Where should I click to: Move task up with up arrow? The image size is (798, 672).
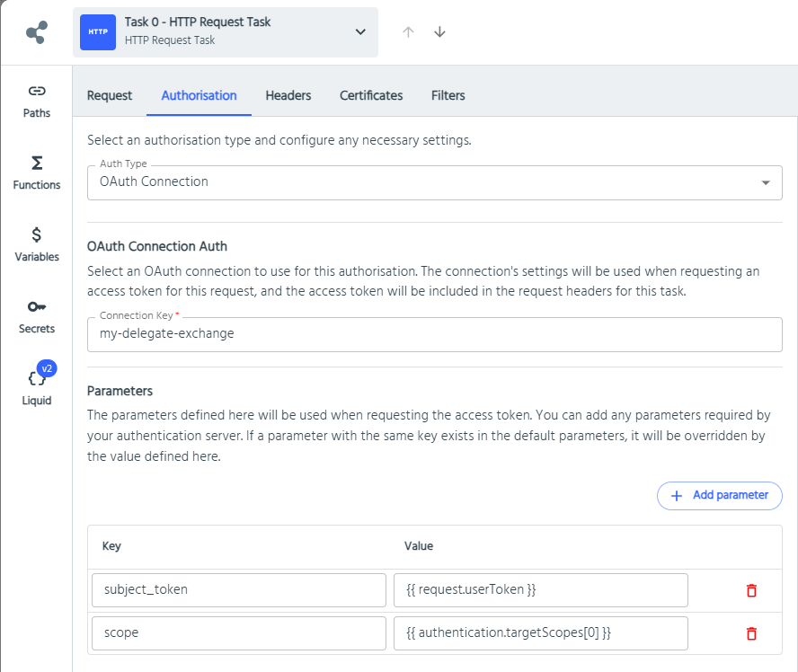pos(408,32)
